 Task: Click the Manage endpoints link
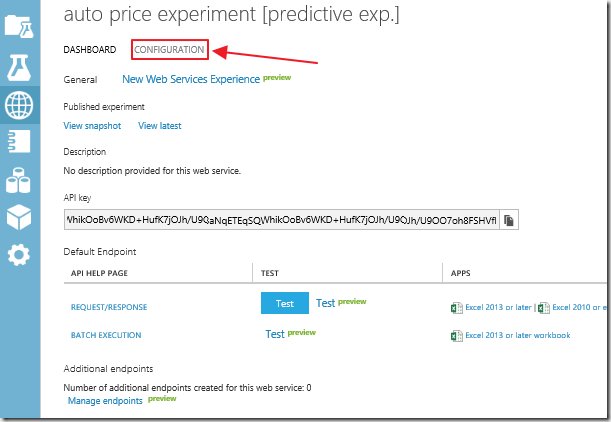tap(105, 401)
